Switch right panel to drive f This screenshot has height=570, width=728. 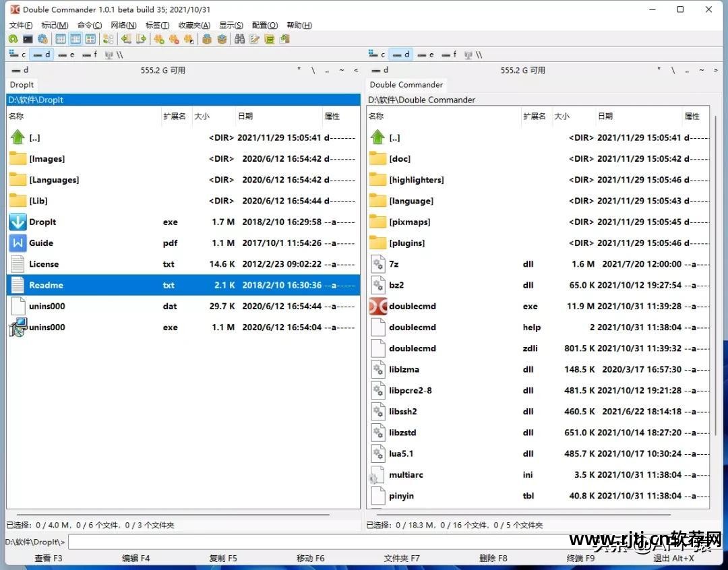(x=449, y=55)
